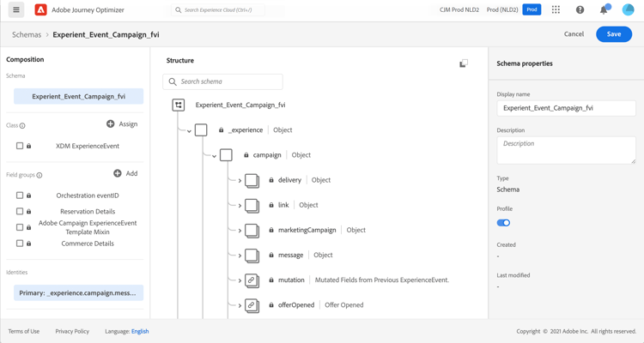
Task: Click the Adobe logo icon
Action: (40, 10)
